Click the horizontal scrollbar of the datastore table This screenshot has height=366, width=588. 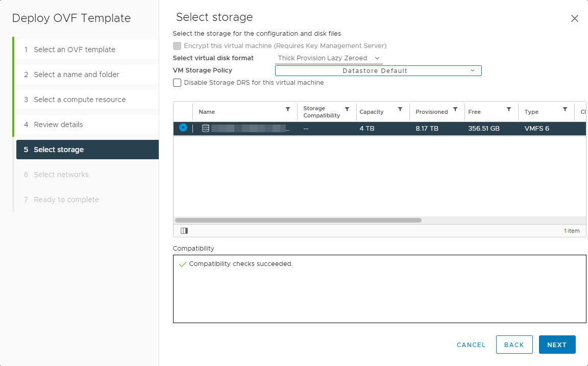click(x=298, y=221)
